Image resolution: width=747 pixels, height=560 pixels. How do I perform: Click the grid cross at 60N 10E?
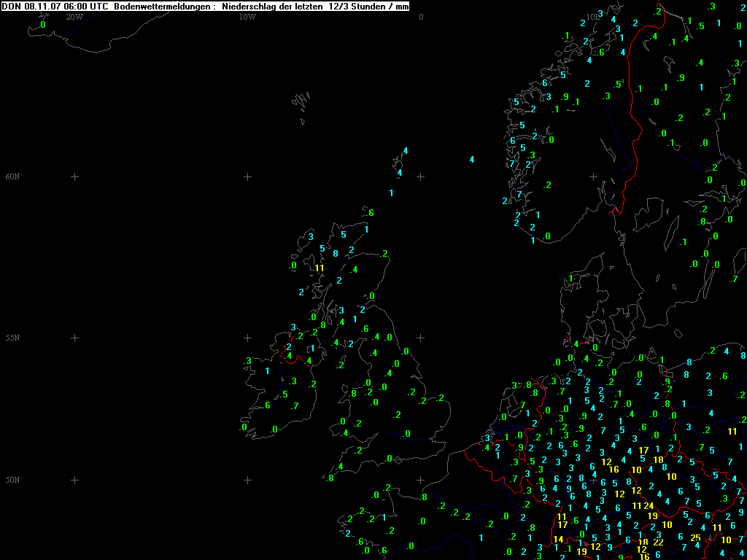[593, 176]
